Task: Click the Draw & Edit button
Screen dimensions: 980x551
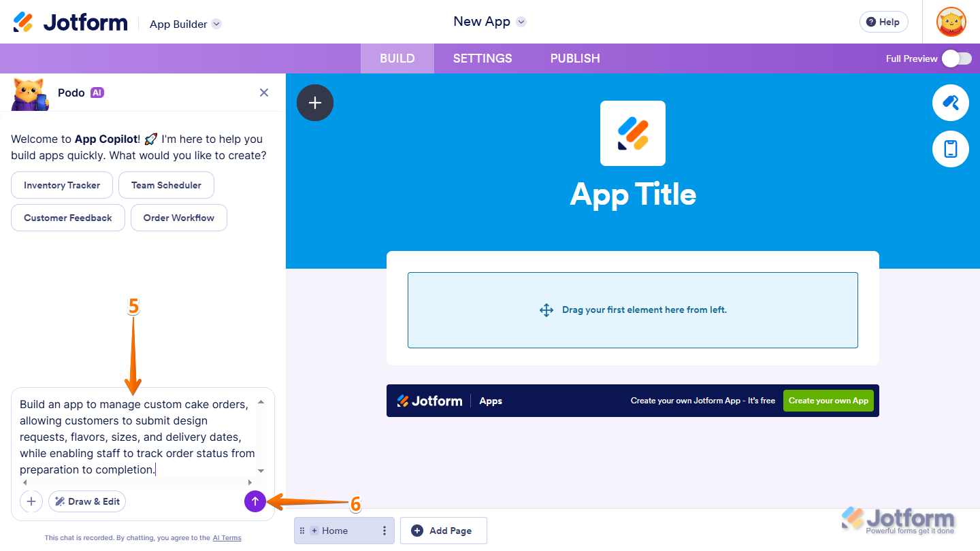Action: pos(87,501)
